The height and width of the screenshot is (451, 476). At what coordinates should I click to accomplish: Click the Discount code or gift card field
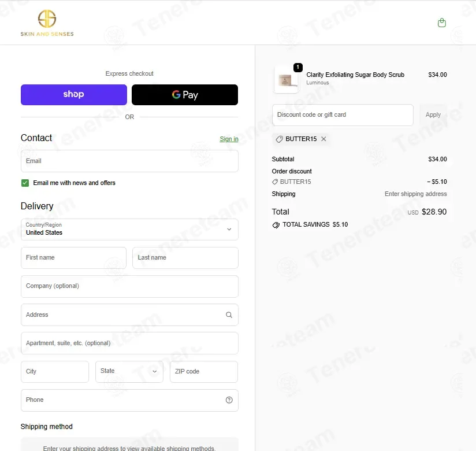point(343,115)
